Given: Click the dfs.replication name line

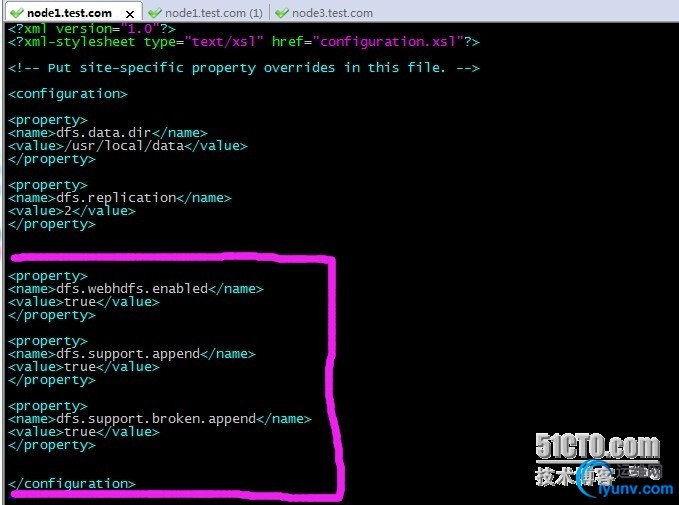Looking at the screenshot, I should point(120,198).
